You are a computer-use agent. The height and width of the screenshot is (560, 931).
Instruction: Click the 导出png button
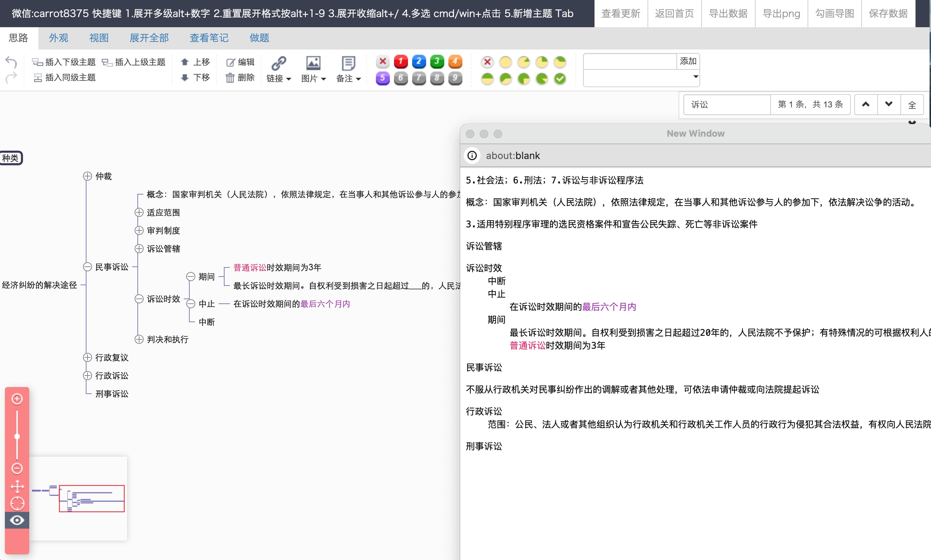781,14
